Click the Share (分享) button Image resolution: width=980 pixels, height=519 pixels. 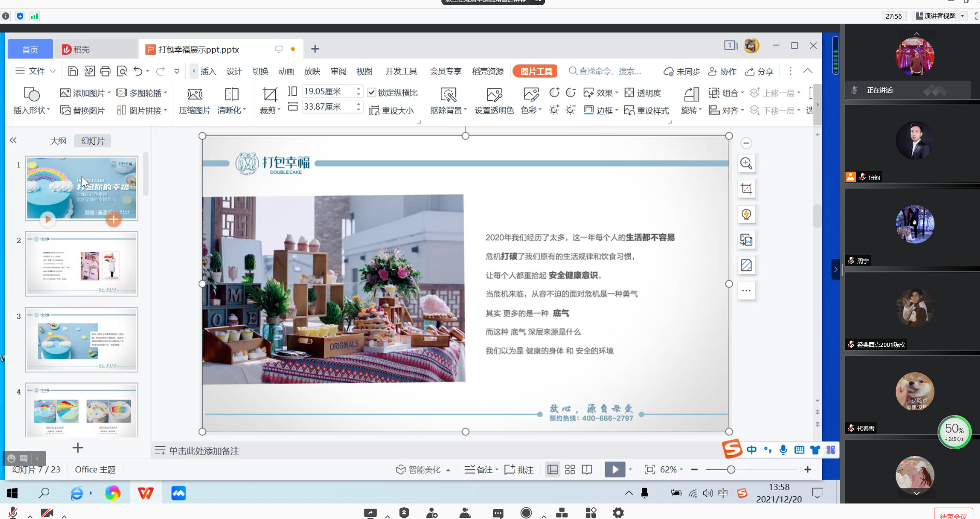click(759, 71)
